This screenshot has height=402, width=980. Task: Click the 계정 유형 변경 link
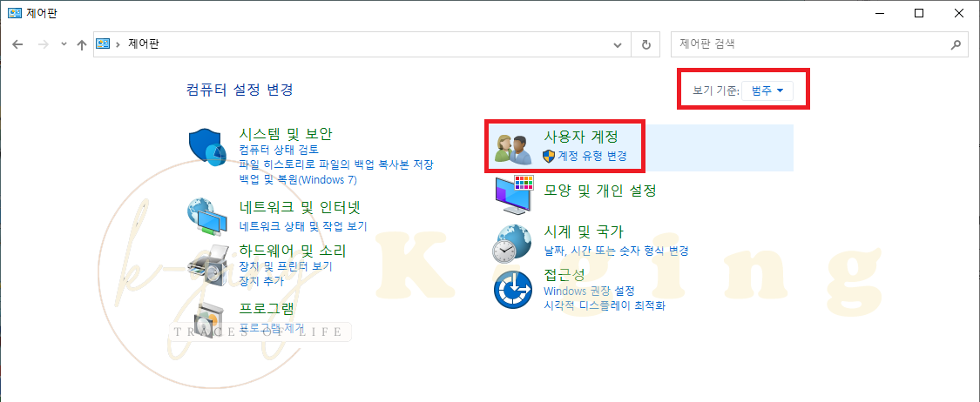click(591, 156)
